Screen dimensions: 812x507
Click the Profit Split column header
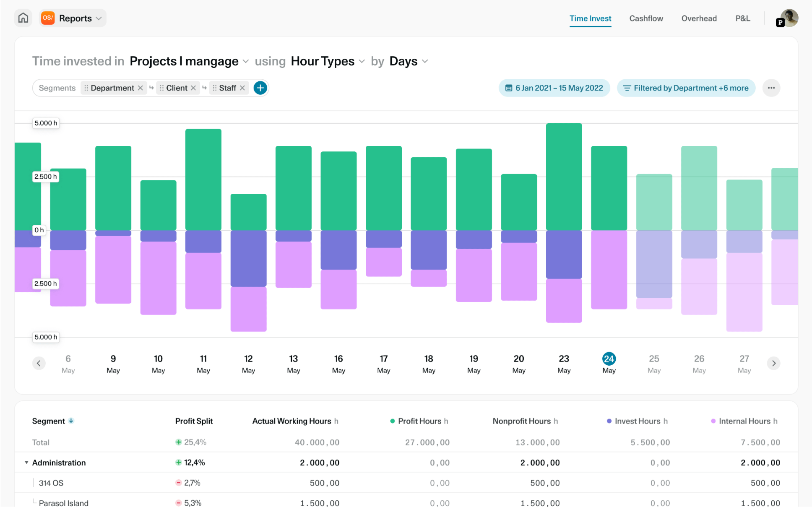click(194, 421)
